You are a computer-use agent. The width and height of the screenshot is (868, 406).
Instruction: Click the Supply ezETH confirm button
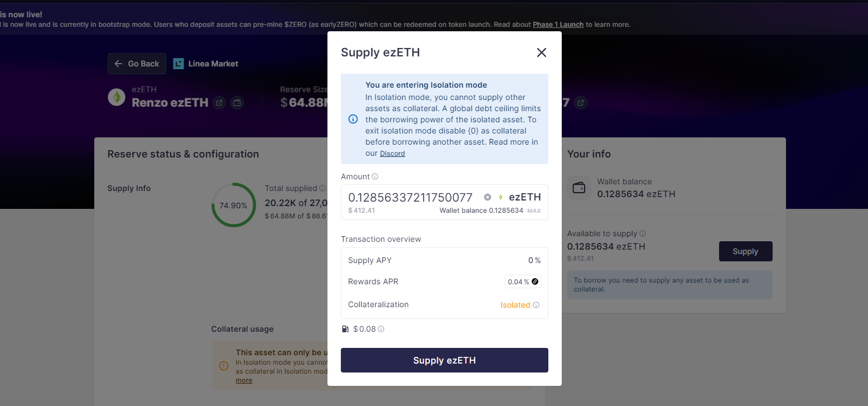click(x=445, y=360)
